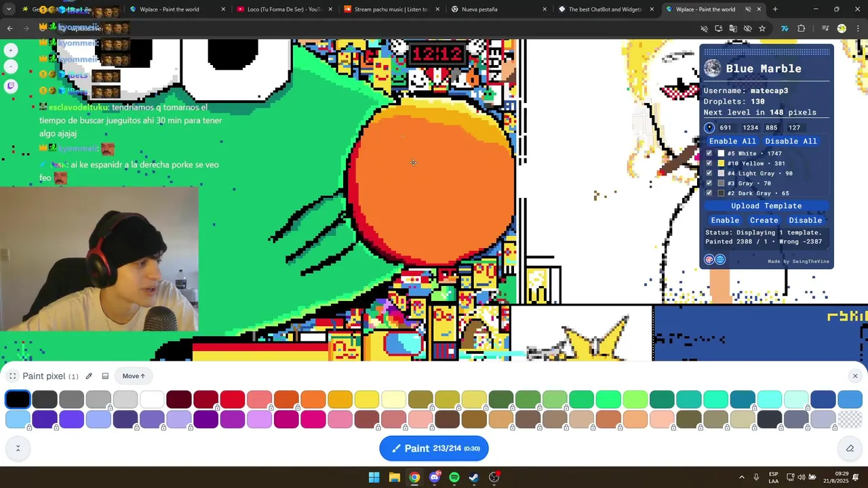Toggle the #10 Yellow color checkbox
The width and height of the screenshot is (868, 488).
(x=709, y=163)
